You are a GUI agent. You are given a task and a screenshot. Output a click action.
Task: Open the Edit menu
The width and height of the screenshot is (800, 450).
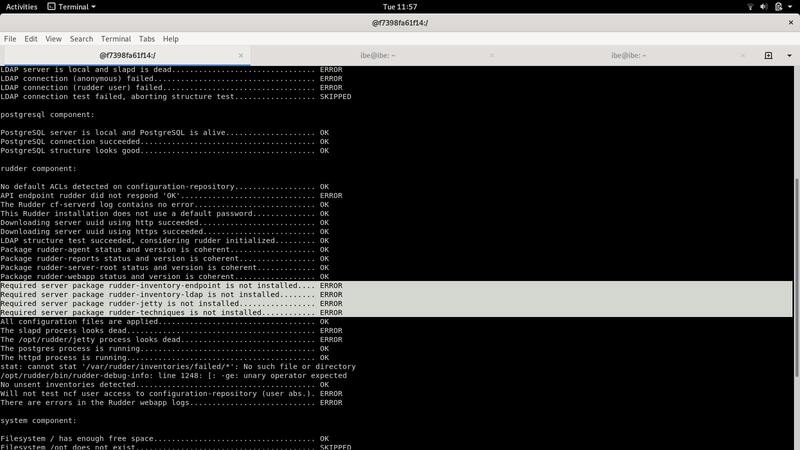pos(31,39)
